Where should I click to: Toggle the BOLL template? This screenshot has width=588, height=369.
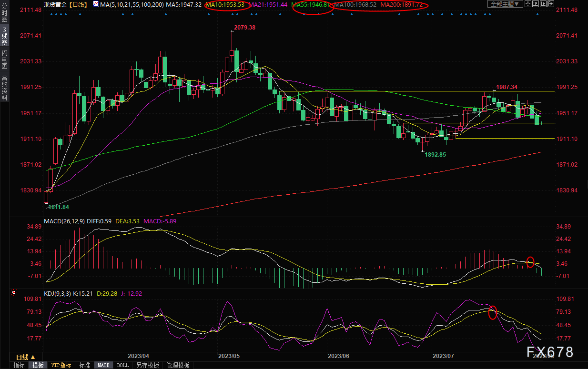coord(122,365)
